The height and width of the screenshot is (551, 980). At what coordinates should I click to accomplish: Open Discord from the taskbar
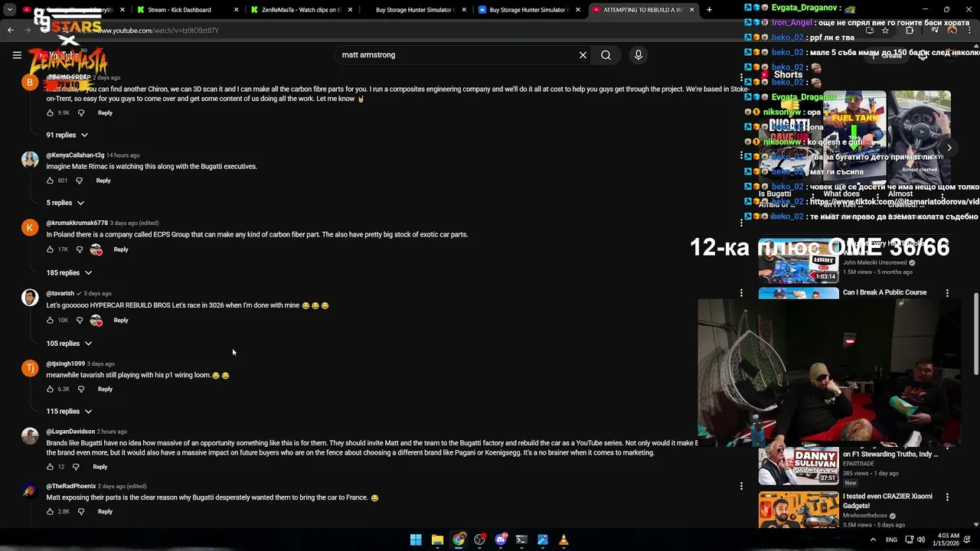click(x=501, y=540)
